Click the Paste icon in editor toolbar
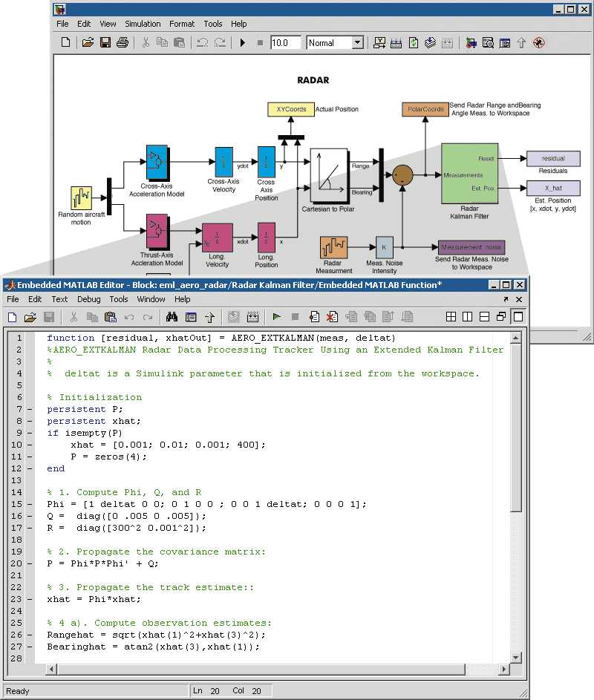Image resolution: width=594 pixels, height=700 pixels. [111, 317]
